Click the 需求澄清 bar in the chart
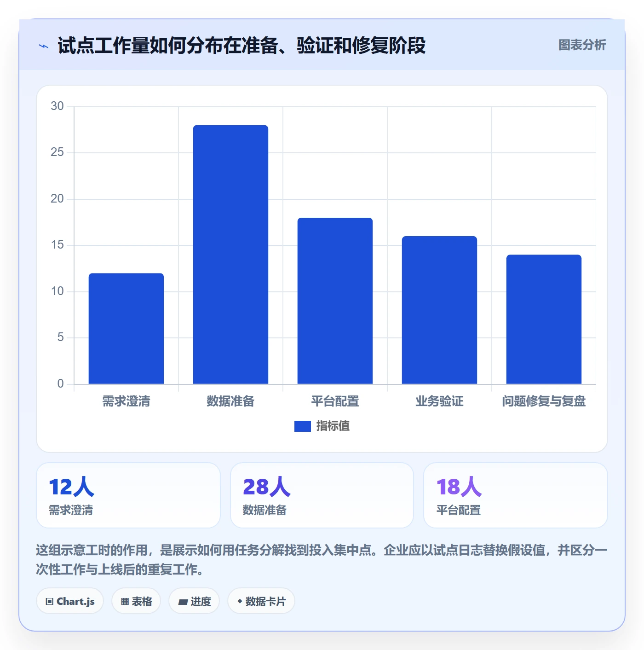This screenshot has height=650, width=644. [126, 329]
